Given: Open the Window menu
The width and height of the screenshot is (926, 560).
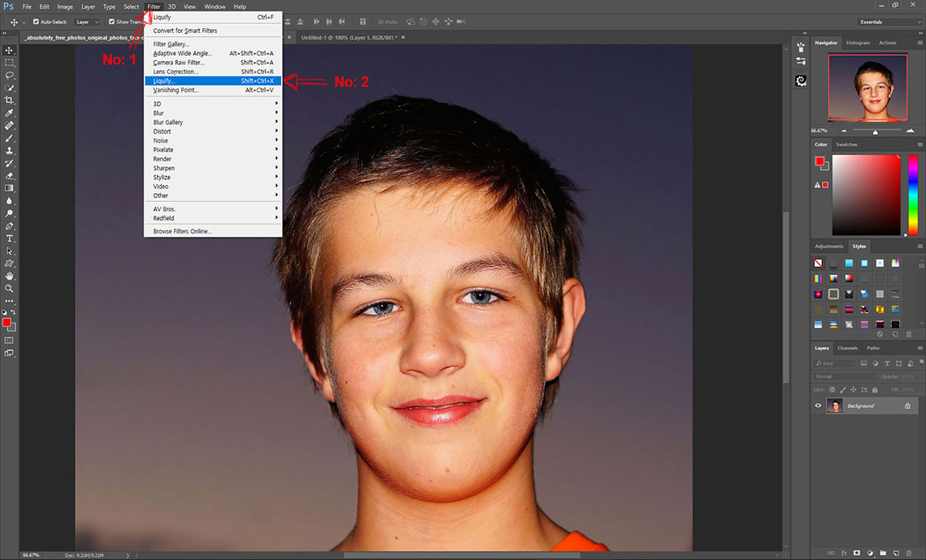Looking at the screenshot, I should (x=215, y=6).
